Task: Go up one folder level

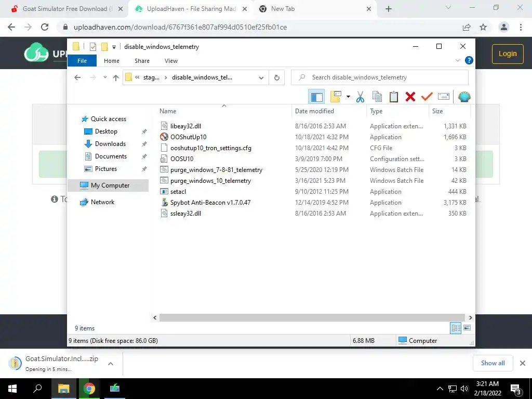Action: (x=116, y=78)
